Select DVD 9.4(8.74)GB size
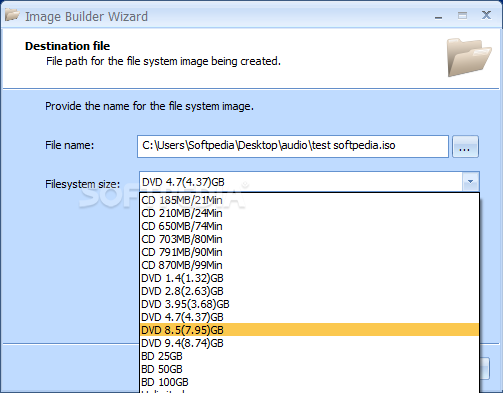 309,343
